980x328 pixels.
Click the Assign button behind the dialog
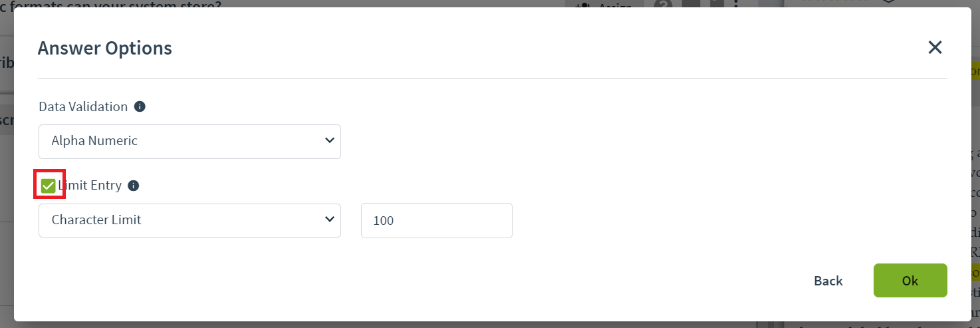(x=604, y=4)
